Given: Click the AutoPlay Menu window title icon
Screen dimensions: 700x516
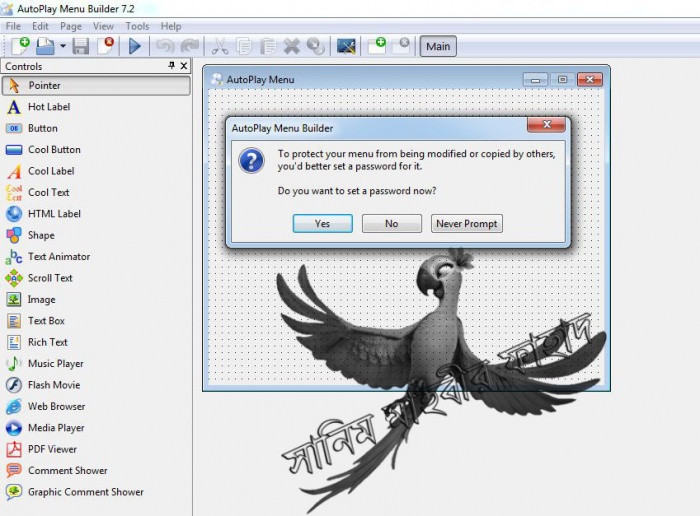Looking at the screenshot, I should click(217, 79).
